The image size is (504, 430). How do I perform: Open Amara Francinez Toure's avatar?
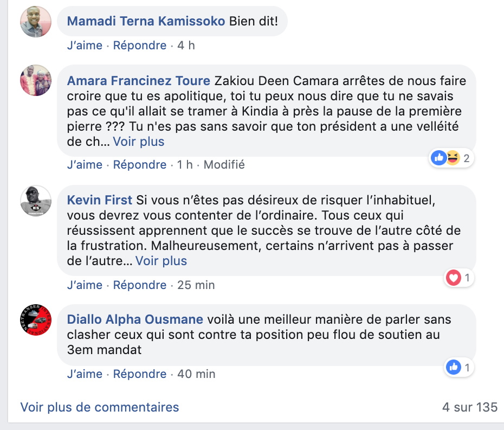coord(36,80)
